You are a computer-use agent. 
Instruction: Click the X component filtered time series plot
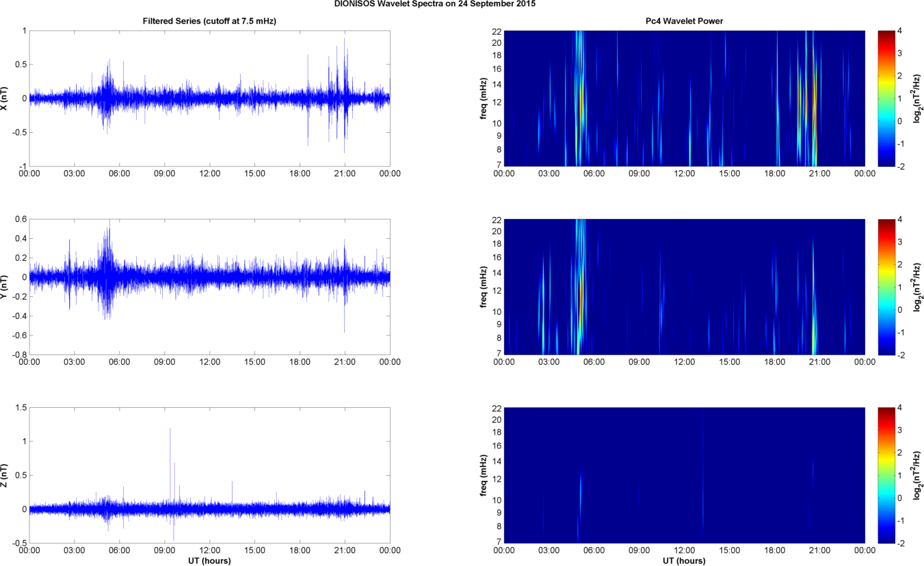pos(209,99)
